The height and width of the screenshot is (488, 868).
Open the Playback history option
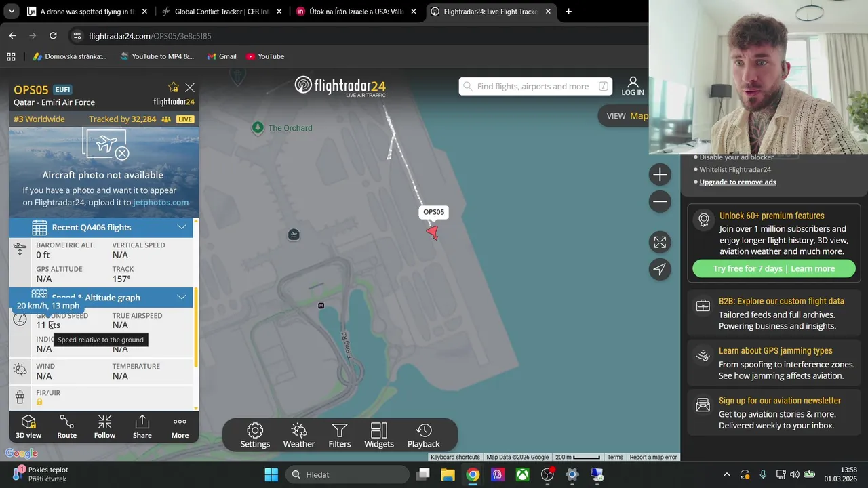pyautogui.click(x=424, y=436)
